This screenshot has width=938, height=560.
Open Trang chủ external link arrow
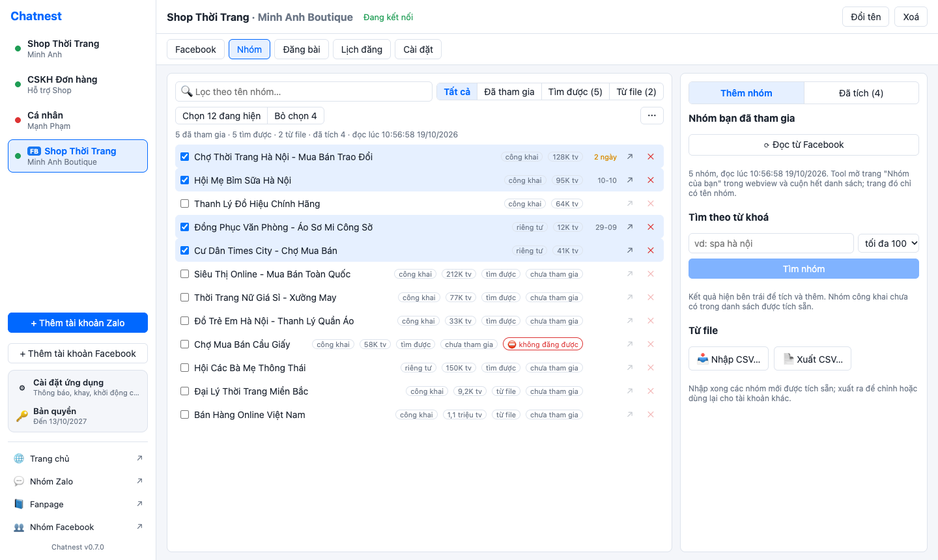tap(139, 458)
